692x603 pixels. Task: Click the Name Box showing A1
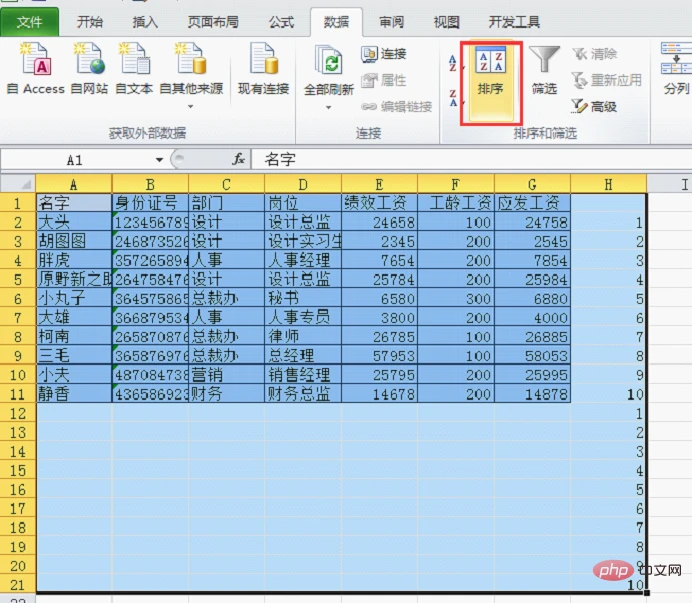coord(75,160)
